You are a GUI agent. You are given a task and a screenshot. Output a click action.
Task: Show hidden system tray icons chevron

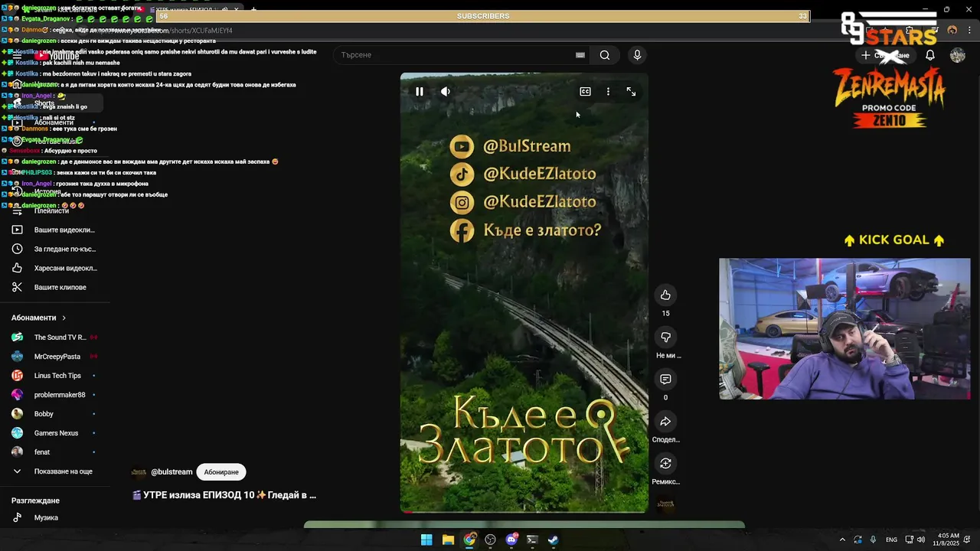tap(842, 540)
